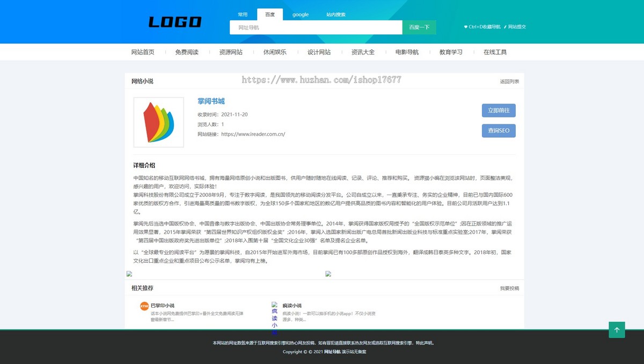Click the 相关推荐 section heading

click(x=142, y=288)
